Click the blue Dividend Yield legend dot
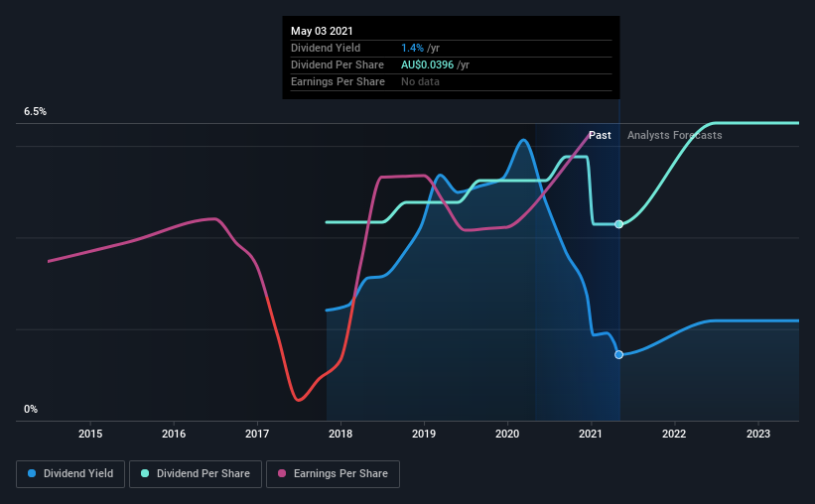 (x=32, y=473)
